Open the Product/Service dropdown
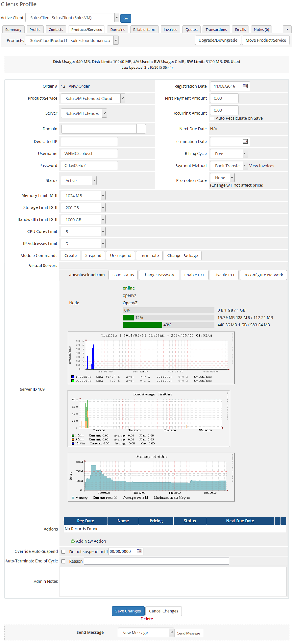Viewport: 294px width, 644px height. pos(93,98)
